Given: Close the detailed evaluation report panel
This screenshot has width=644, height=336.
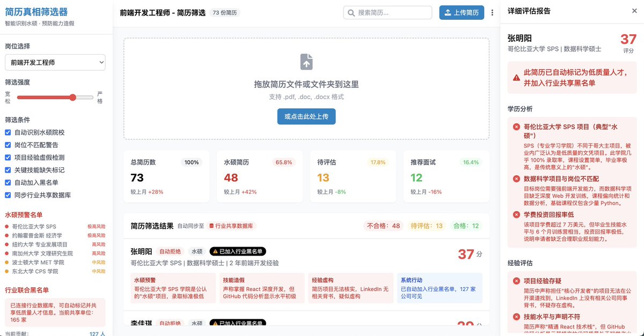Looking at the screenshot, I should coord(634,11).
